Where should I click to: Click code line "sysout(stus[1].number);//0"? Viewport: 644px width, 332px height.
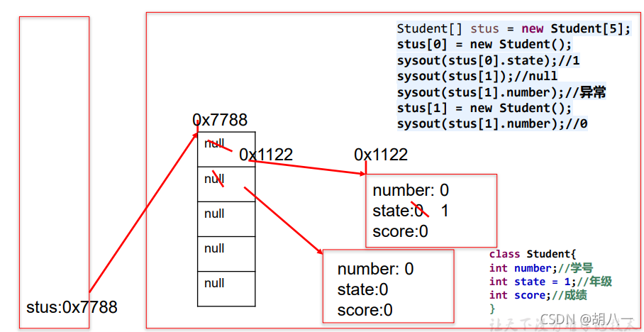point(492,123)
